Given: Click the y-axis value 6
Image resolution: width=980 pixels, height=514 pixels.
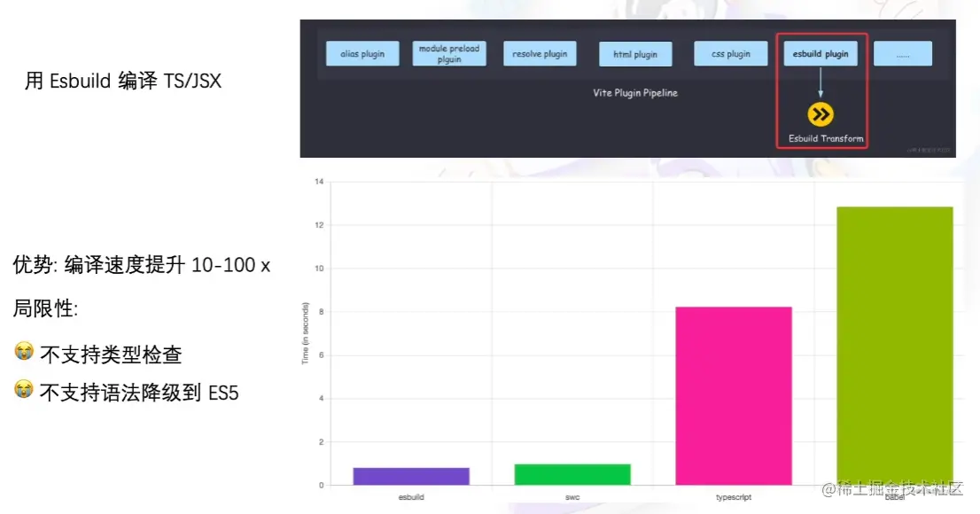Looking at the screenshot, I should click(x=322, y=355).
